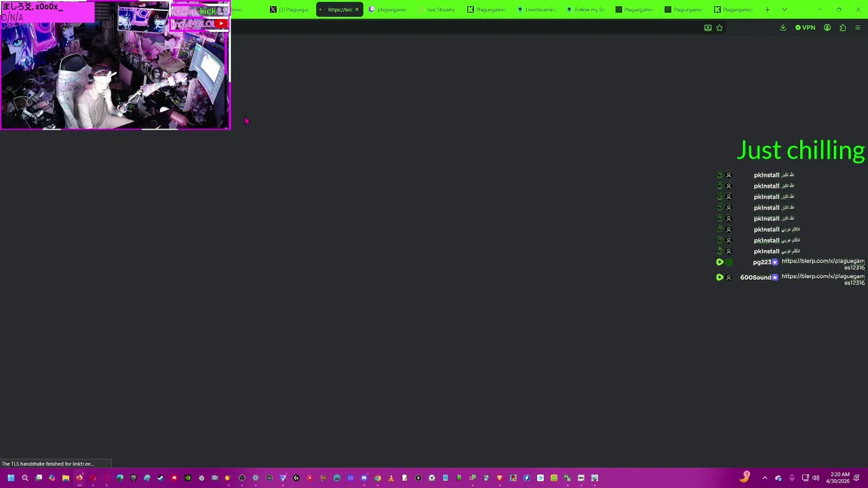Open Firefox from the taskbar
Viewport: 868px width, 488px height.
pos(79,478)
